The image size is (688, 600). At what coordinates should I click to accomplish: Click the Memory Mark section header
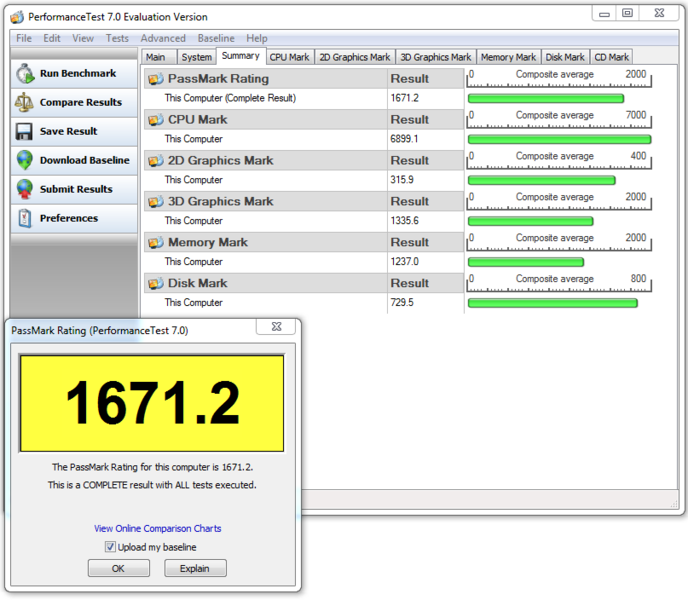click(265, 242)
